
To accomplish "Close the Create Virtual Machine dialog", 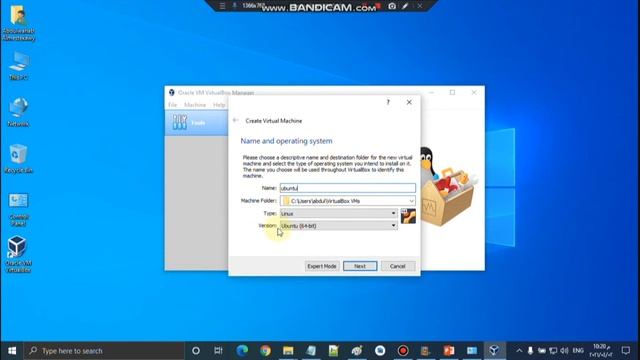I will point(409,102).
